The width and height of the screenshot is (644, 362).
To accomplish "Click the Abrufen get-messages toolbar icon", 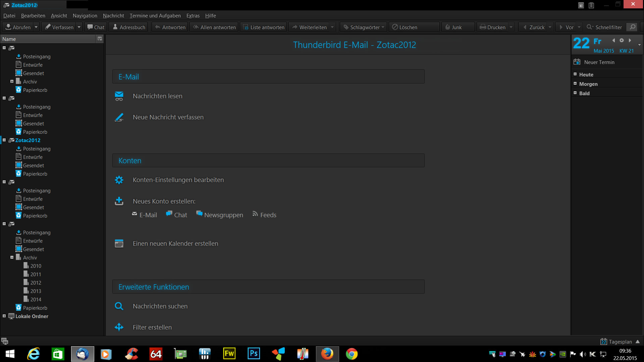I will click(x=9, y=27).
